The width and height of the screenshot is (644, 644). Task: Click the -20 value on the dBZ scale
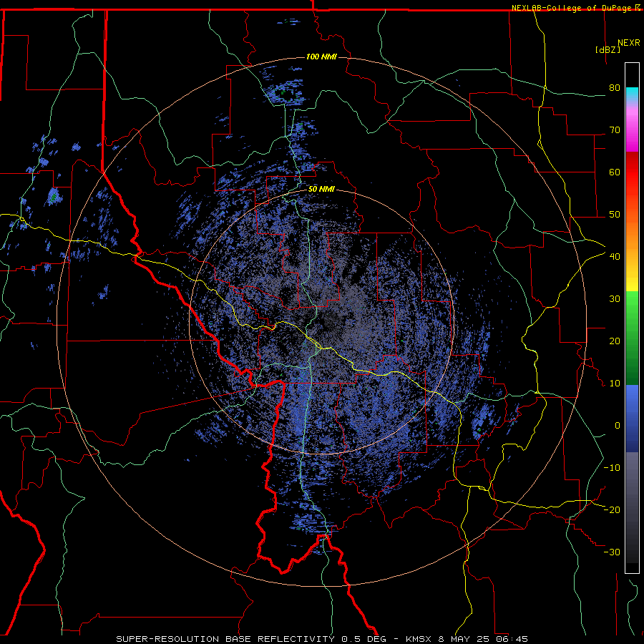tap(612, 509)
